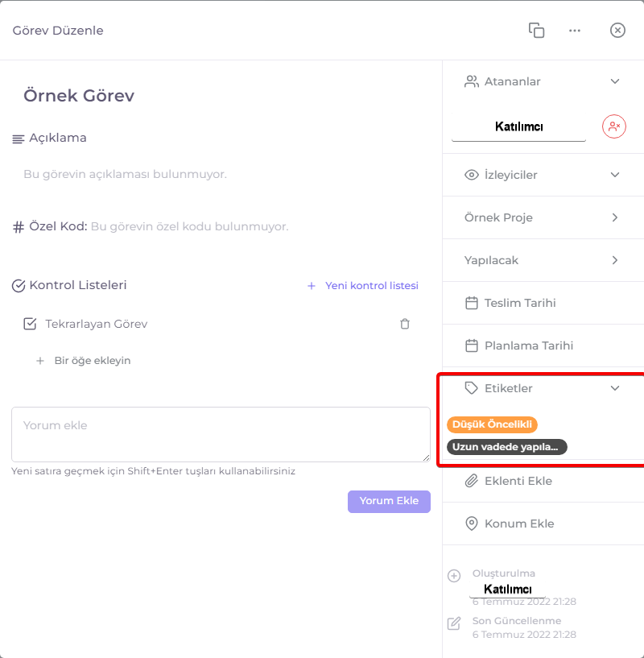Remove assignee with the red user icon
The image size is (644, 658).
coord(614,126)
